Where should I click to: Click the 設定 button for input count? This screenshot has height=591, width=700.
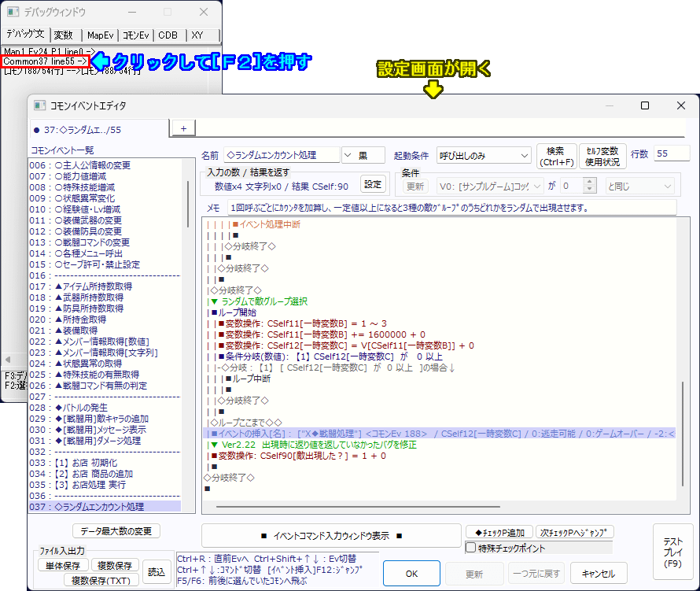click(373, 184)
